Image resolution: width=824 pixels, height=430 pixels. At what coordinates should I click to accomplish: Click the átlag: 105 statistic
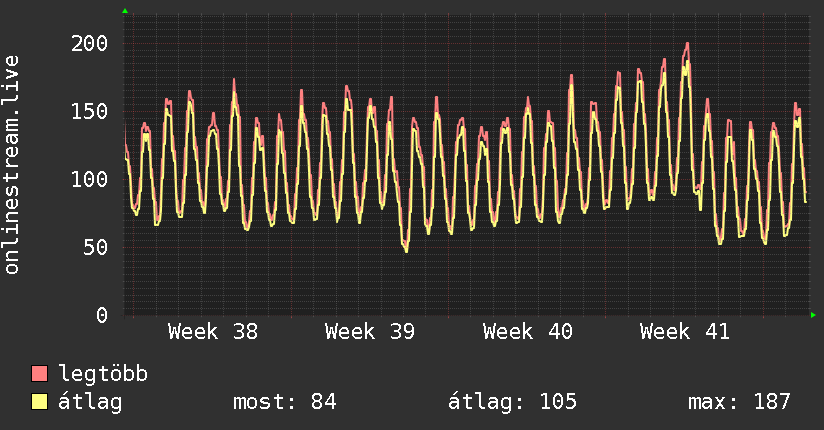coord(512,402)
